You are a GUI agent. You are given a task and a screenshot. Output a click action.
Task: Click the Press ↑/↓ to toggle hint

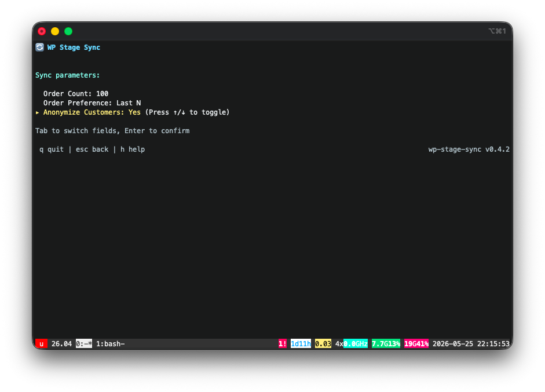[187, 112]
